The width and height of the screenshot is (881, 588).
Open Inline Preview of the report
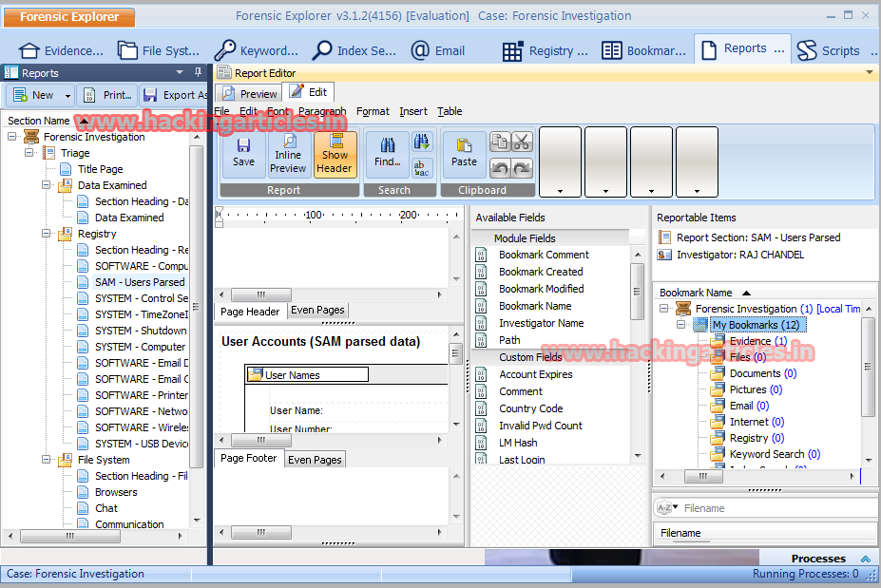click(x=288, y=154)
